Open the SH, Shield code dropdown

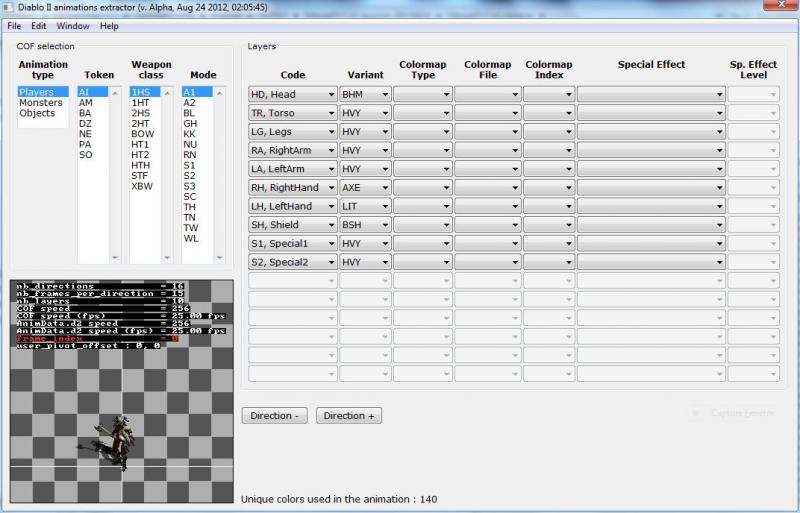click(x=293, y=225)
